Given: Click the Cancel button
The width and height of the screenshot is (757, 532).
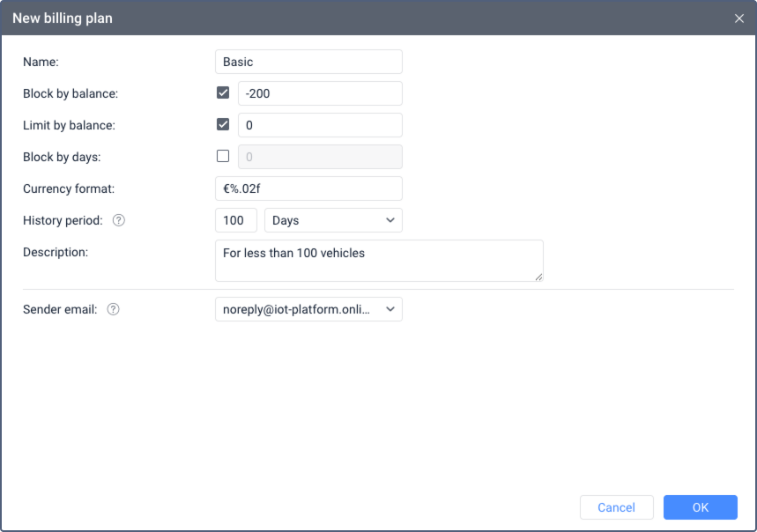Looking at the screenshot, I should tap(616, 507).
